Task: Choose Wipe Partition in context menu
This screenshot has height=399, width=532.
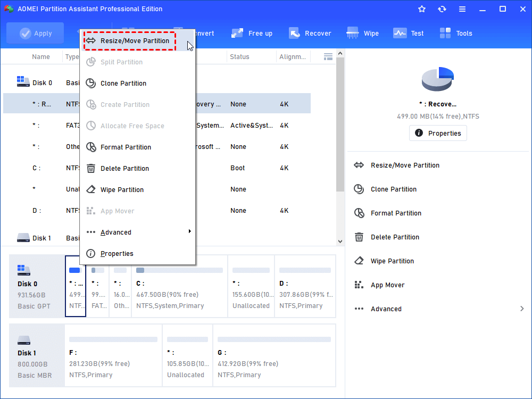Action: pyautogui.click(x=137, y=190)
